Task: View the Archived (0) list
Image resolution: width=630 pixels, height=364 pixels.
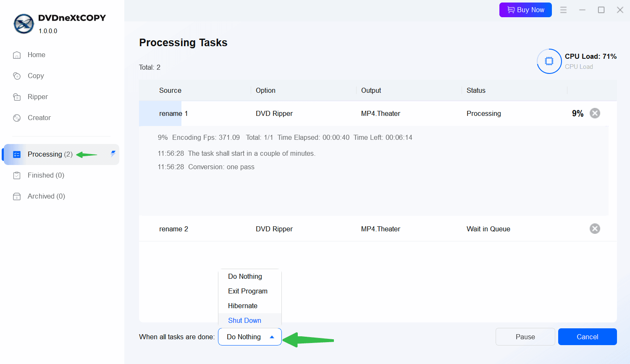Action: [46, 196]
